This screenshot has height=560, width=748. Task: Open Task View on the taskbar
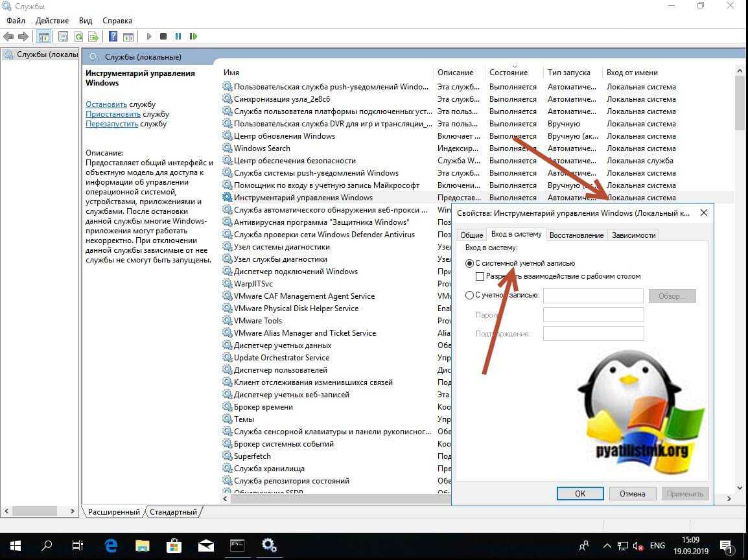click(x=77, y=546)
